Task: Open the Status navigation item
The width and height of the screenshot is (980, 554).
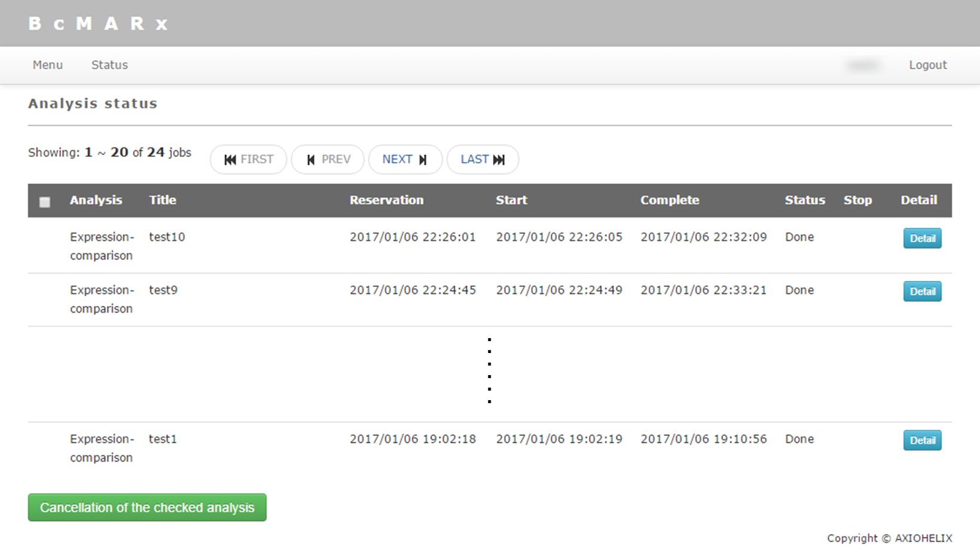Action: coord(109,65)
